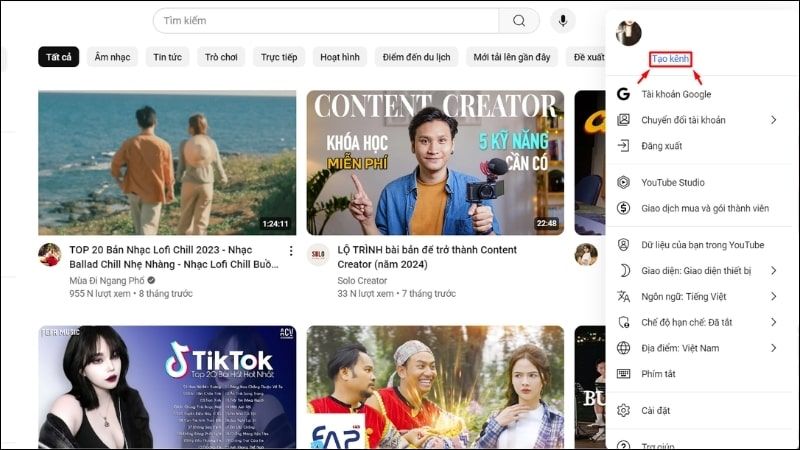Click the location globe icon
Viewport: 800px width, 450px height.
[623, 348]
